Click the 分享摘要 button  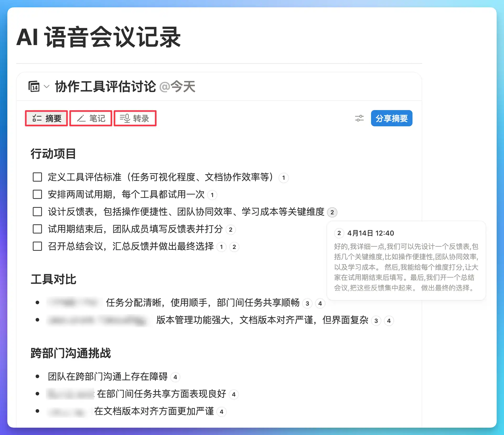392,118
